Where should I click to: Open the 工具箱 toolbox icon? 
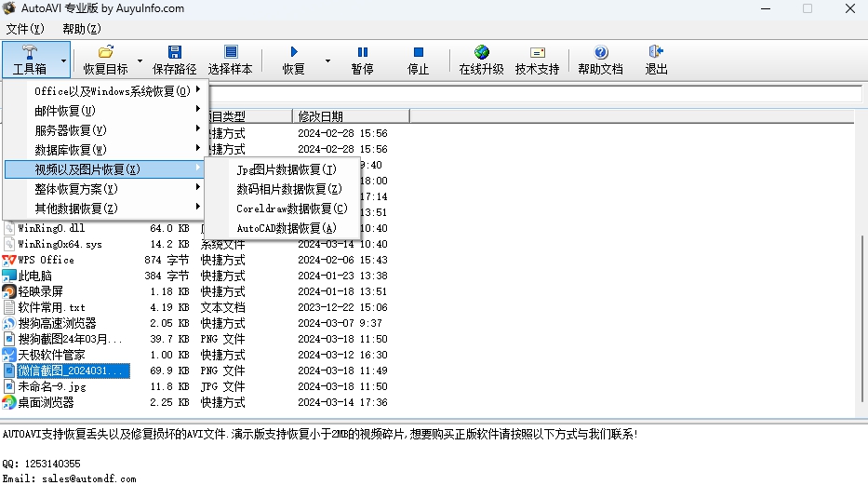click(30, 52)
